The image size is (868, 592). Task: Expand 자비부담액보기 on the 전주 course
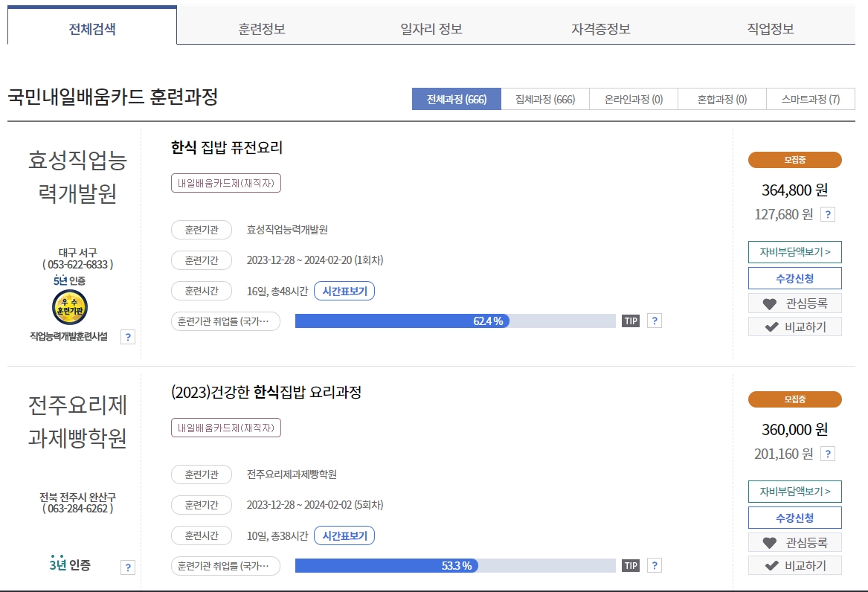[x=794, y=492]
